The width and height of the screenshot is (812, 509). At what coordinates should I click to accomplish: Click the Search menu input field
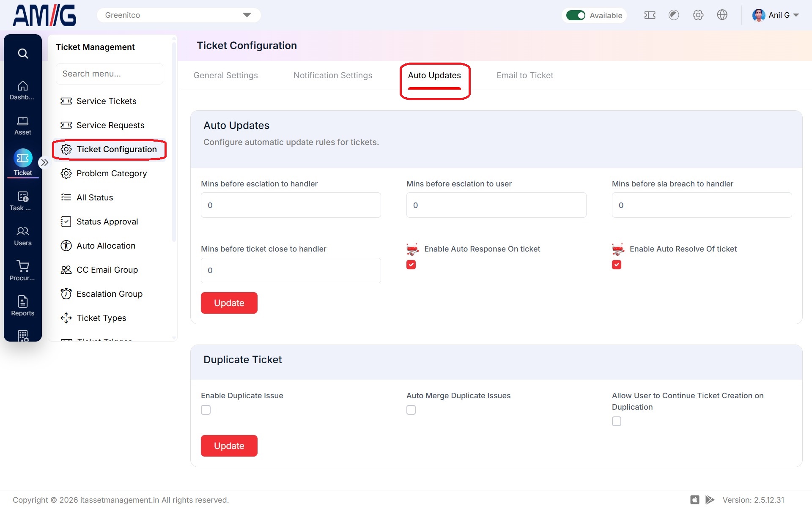coord(110,74)
